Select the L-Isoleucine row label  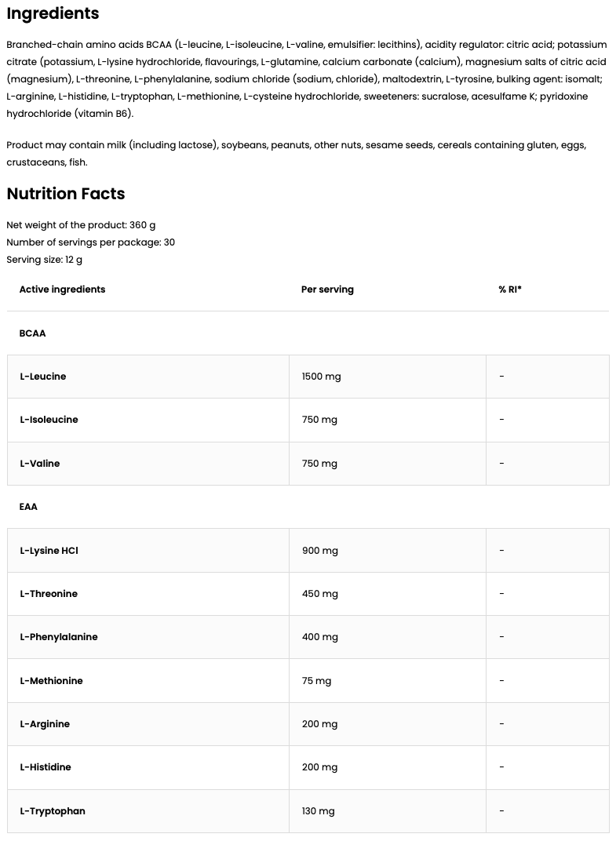click(49, 420)
